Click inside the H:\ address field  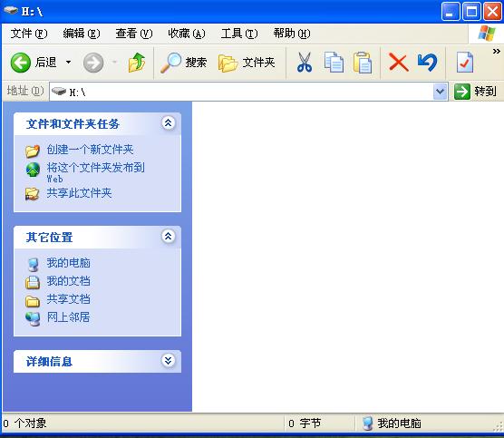tap(241, 92)
